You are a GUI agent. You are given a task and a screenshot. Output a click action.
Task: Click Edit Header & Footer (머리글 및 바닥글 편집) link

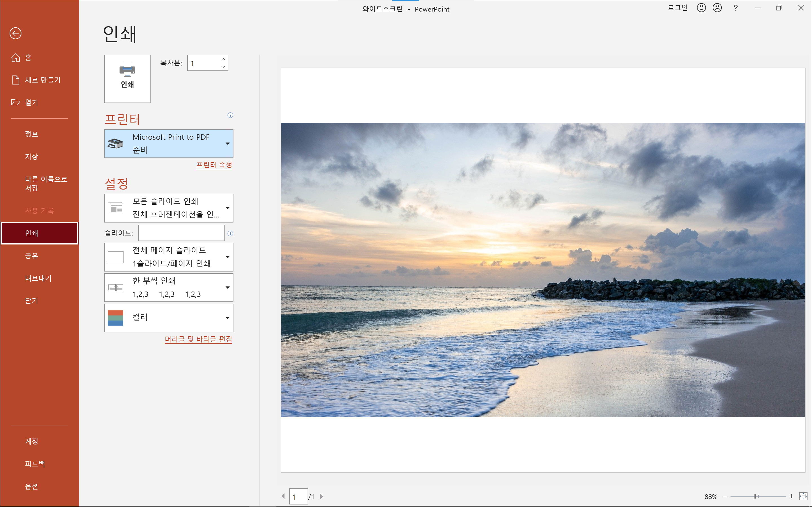click(x=198, y=339)
